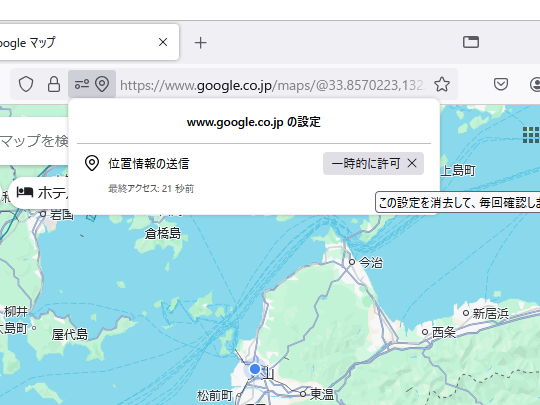Viewport: 540px width, 405px height.
Task: Click the location pin icon in address bar
Action: 102,84
